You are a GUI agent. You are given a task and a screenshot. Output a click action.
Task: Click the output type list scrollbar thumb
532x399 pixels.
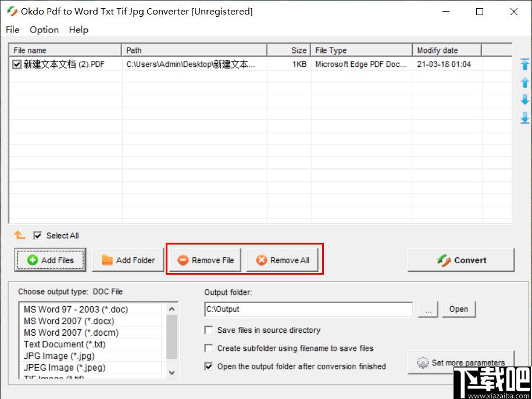tap(172, 337)
